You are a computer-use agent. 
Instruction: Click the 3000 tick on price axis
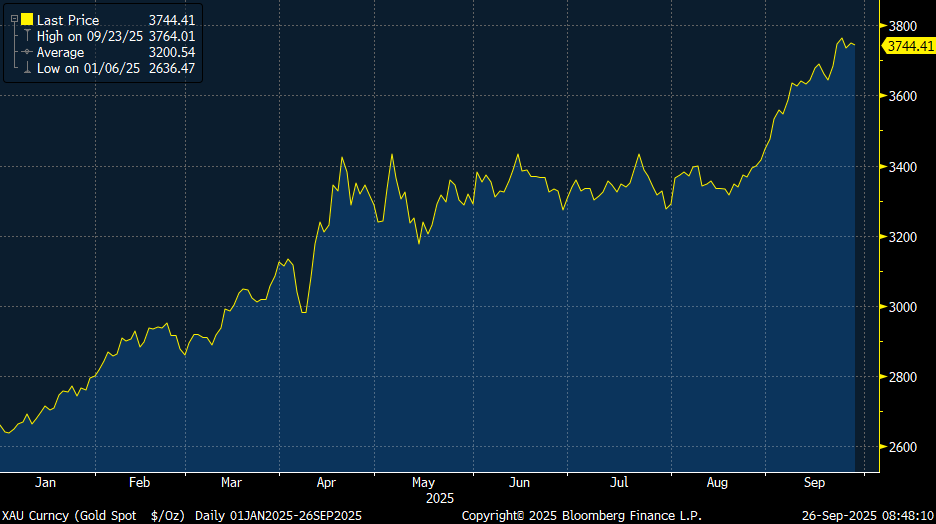904,307
